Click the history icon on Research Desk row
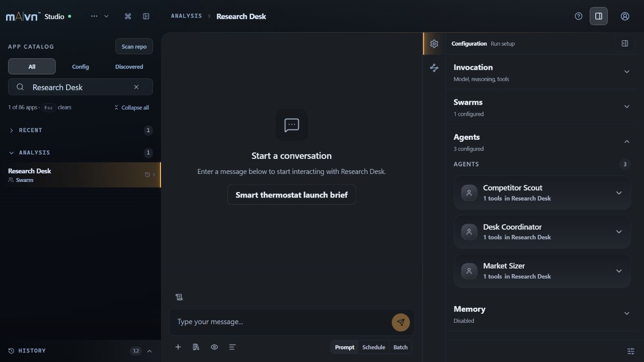This screenshot has width=644, height=362. coord(147,174)
